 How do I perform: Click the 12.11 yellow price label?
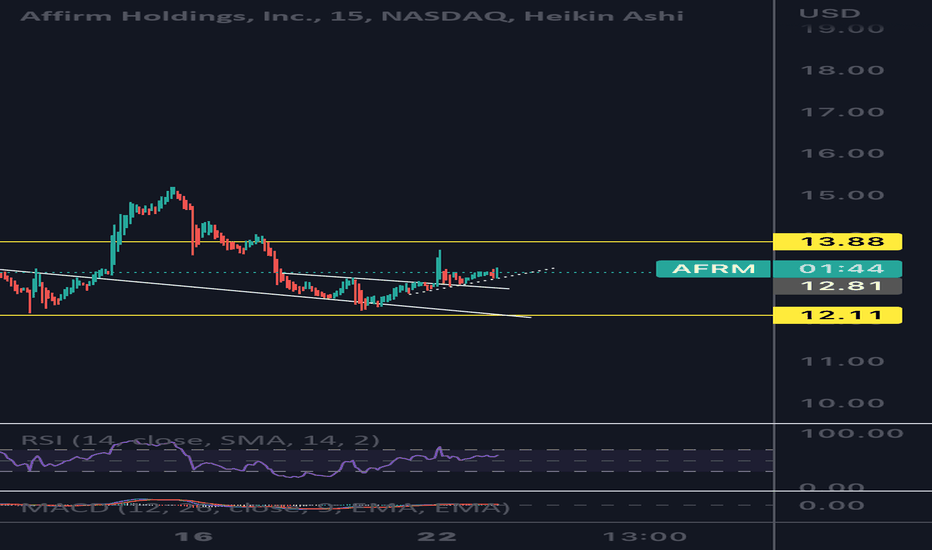click(837, 315)
